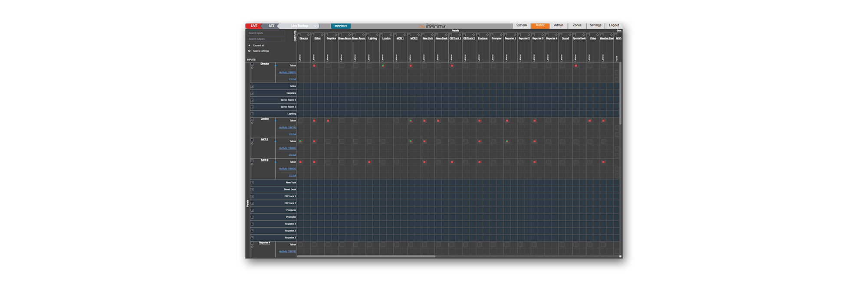The image size is (868, 282).
Task: Focus the Search inputs field
Action: point(266,33)
